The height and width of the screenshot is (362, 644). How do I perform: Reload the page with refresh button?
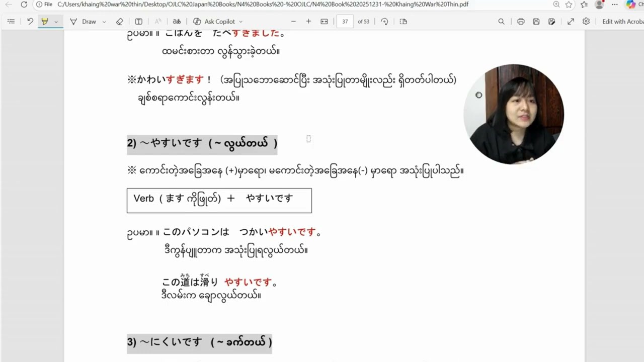(x=24, y=5)
